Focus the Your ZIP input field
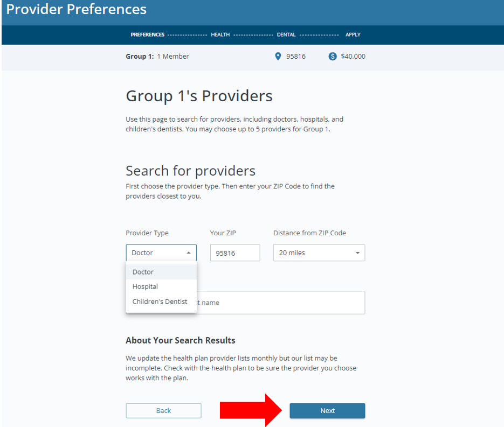Viewport: 504px width, 427px height. (235, 253)
